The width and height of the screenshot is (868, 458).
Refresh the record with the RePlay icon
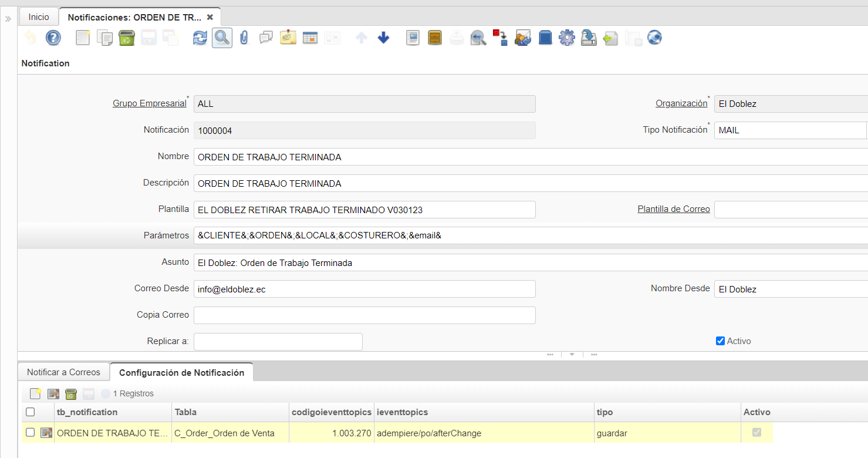click(x=200, y=38)
